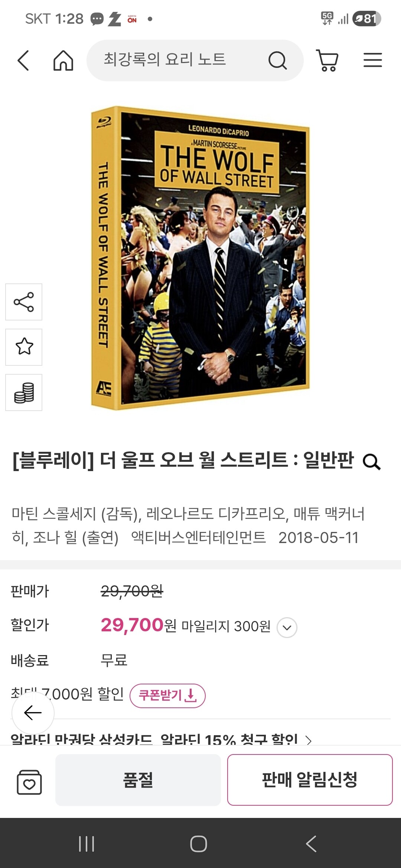Open the home page icon

(63, 60)
